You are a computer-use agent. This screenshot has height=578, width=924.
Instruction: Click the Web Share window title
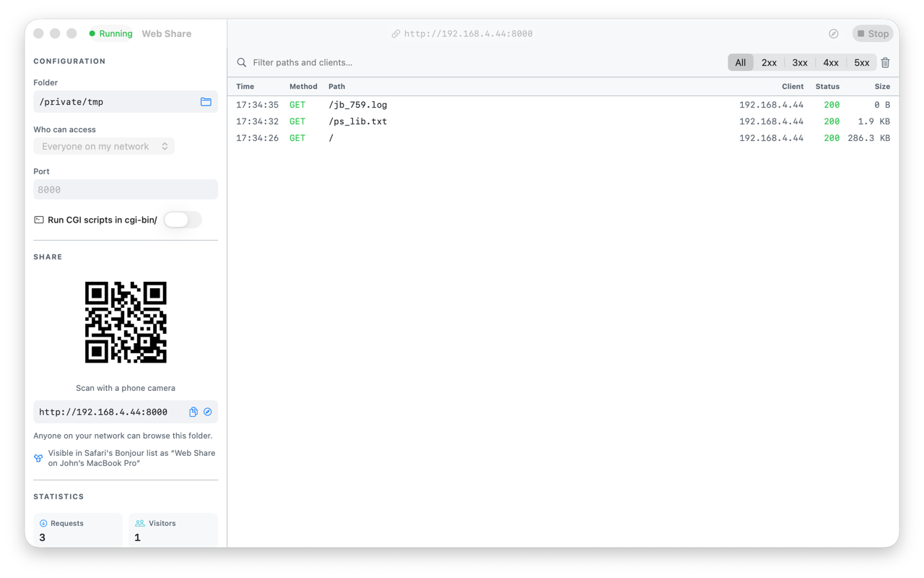167,34
